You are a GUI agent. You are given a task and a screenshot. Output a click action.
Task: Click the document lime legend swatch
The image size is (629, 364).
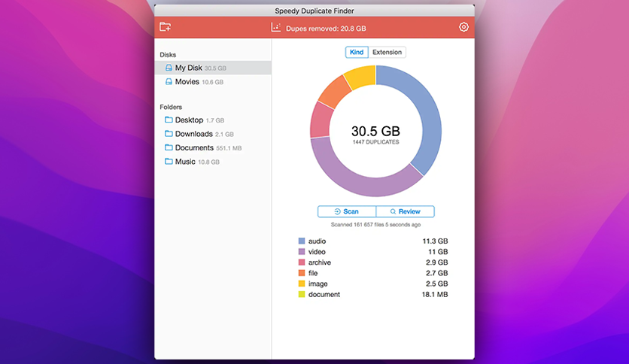(302, 294)
